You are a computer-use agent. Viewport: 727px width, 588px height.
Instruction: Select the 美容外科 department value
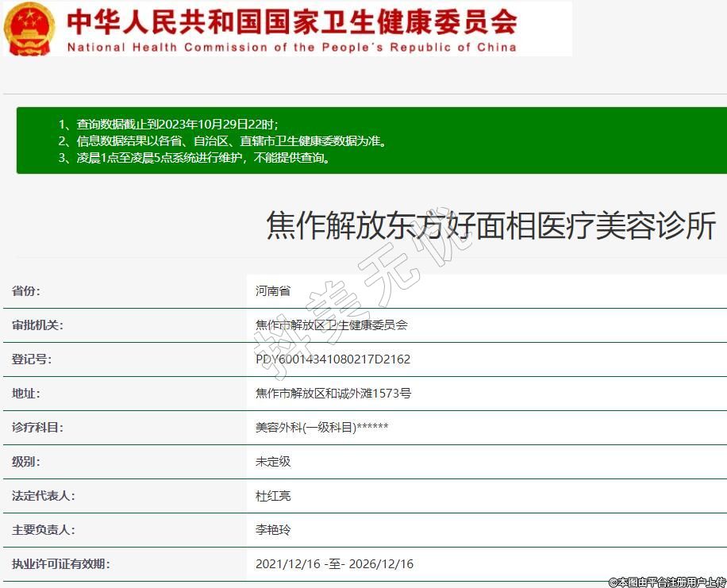(x=321, y=428)
